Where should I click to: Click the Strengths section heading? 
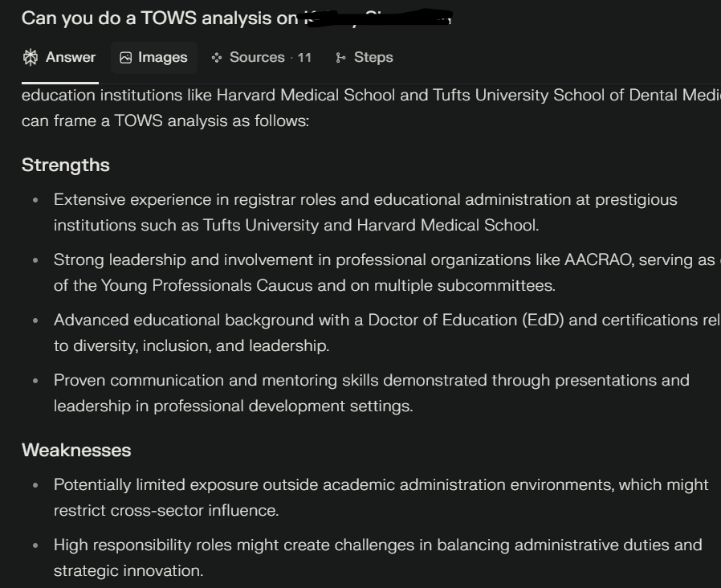tap(65, 165)
